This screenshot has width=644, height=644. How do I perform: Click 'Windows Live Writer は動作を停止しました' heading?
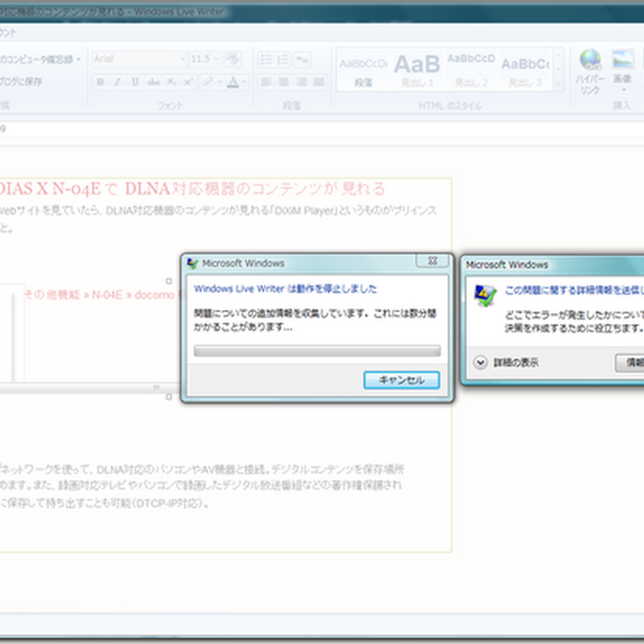click(x=285, y=289)
